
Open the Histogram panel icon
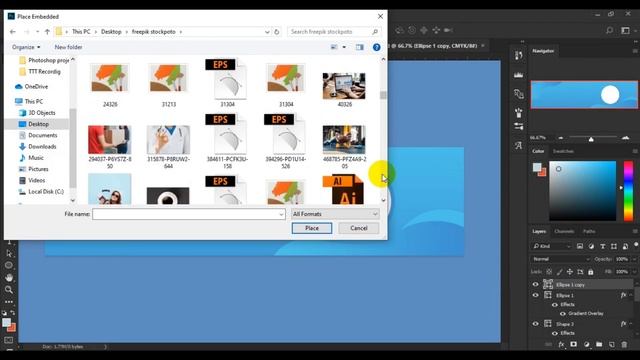click(x=518, y=75)
